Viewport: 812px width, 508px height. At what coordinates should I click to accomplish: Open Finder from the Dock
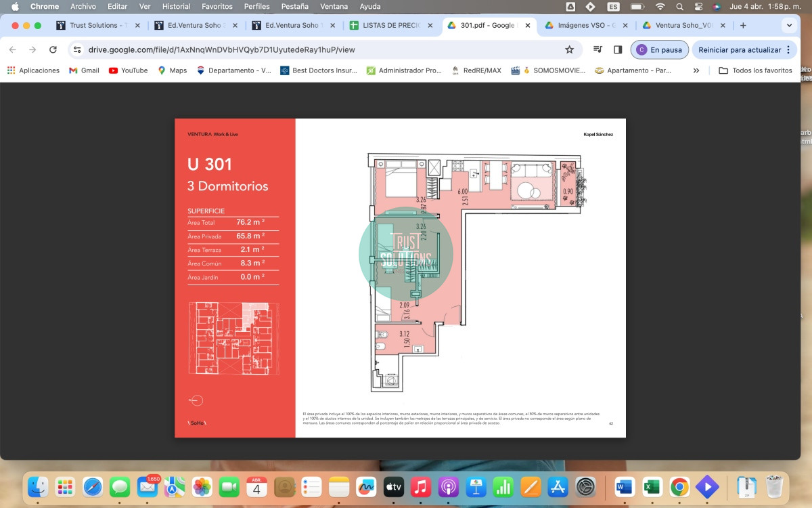tap(37, 486)
